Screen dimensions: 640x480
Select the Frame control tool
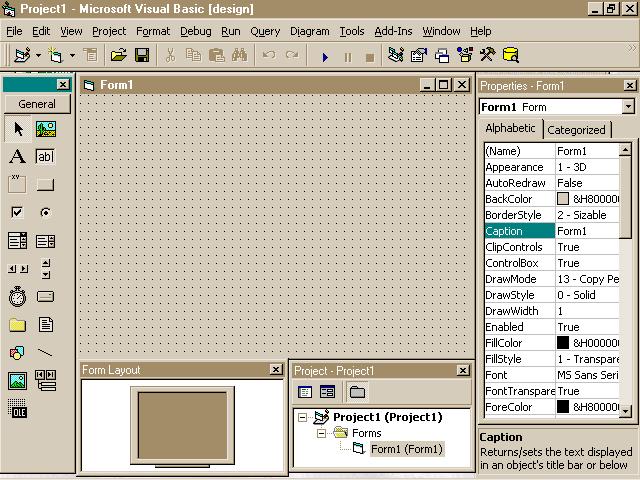[x=18, y=184]
